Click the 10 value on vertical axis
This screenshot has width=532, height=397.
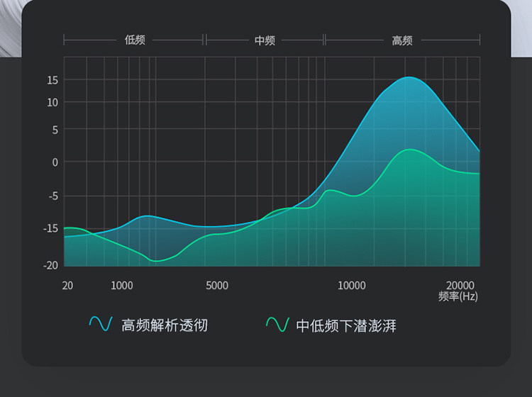coord(52,102)
